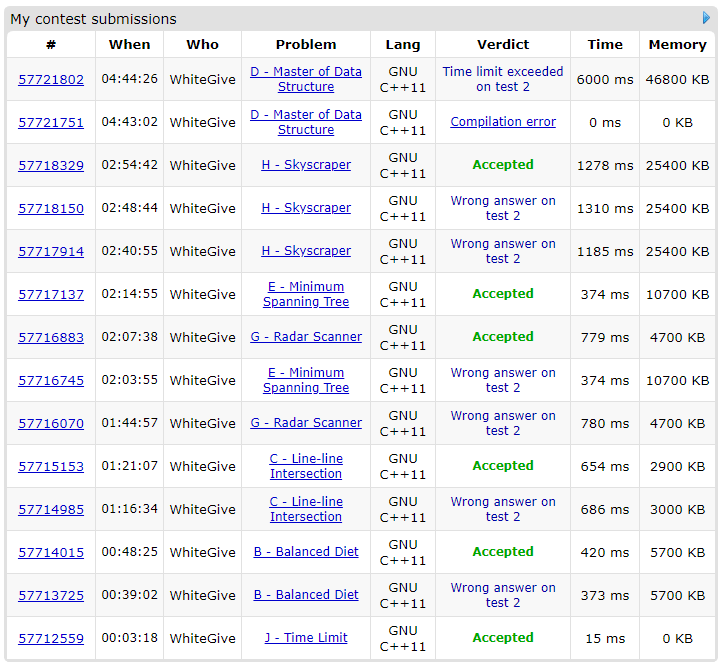Click the blue arrow icon in the header
721x665 pixels.
pyautogui.click(x=707, y=18)
